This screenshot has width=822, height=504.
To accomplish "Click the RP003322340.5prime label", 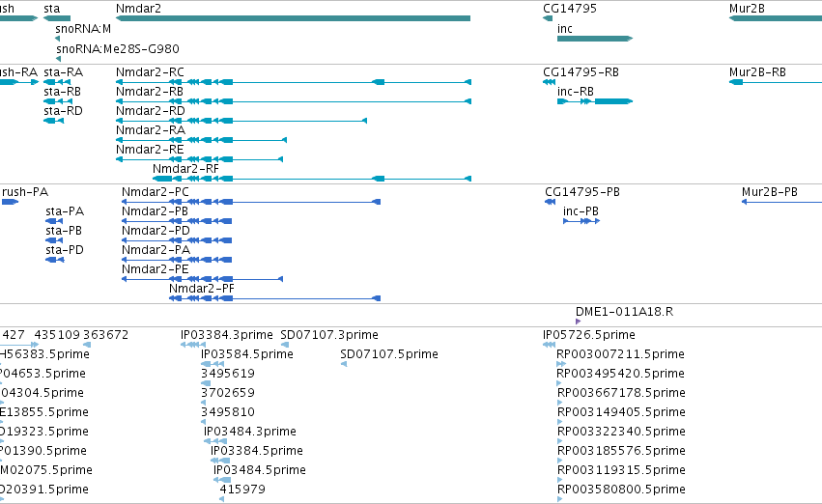I will click(x=621, y=432).
